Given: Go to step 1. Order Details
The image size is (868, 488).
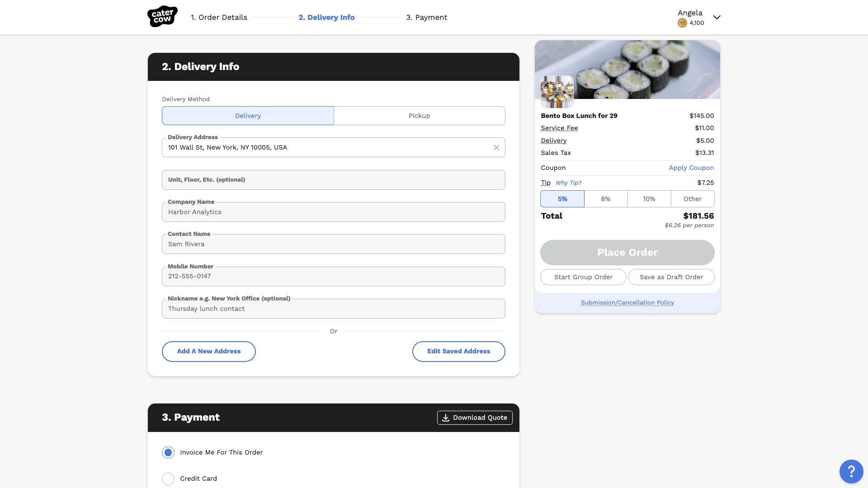Looking at the screenshot, I should click(219, 17).
